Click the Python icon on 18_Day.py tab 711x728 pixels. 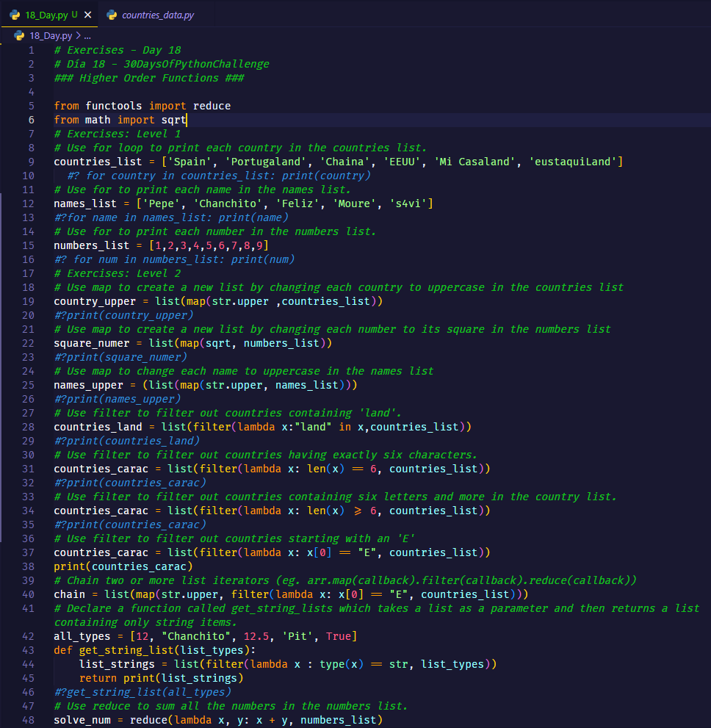tap(15, 15)
